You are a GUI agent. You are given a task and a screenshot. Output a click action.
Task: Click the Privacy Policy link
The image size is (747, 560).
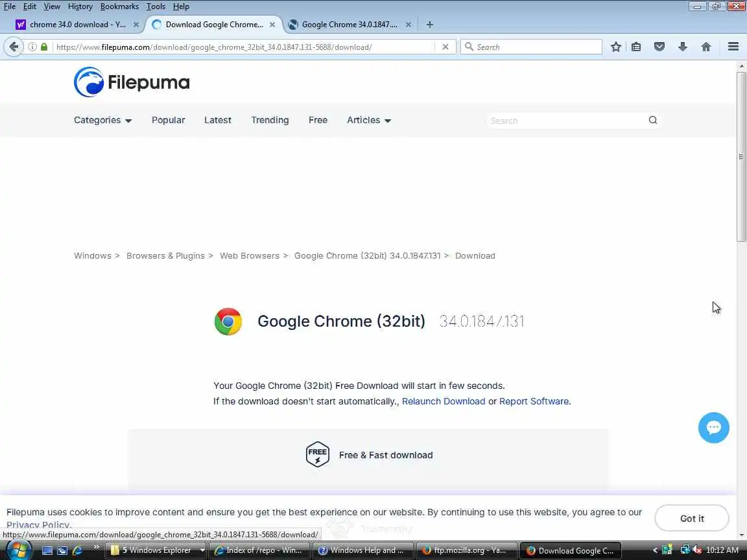38,524
